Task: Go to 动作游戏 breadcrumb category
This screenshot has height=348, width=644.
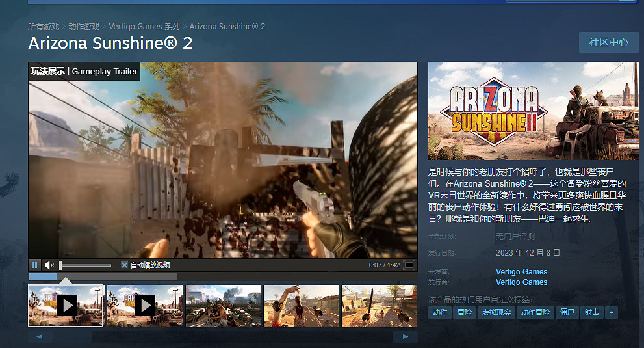Action: point(84,27)
